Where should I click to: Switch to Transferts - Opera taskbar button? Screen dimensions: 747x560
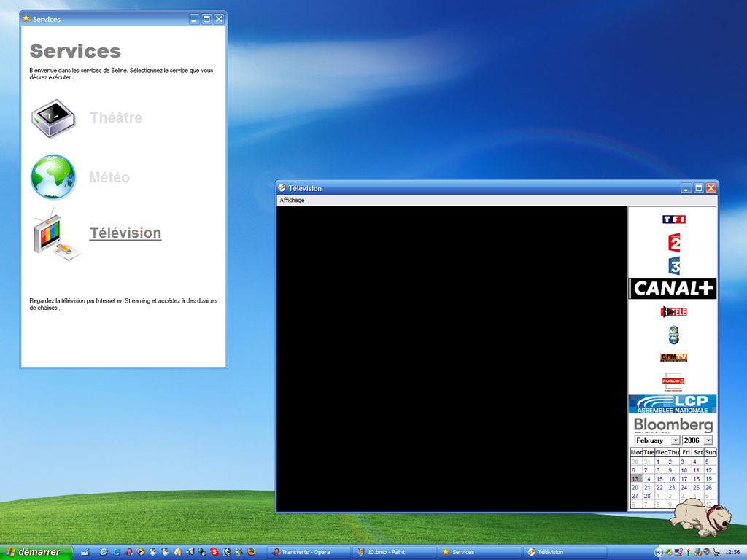click(308, 552)
